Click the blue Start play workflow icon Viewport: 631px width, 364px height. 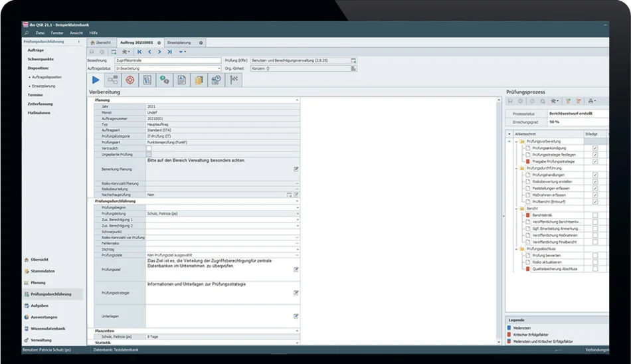[96, 80]
